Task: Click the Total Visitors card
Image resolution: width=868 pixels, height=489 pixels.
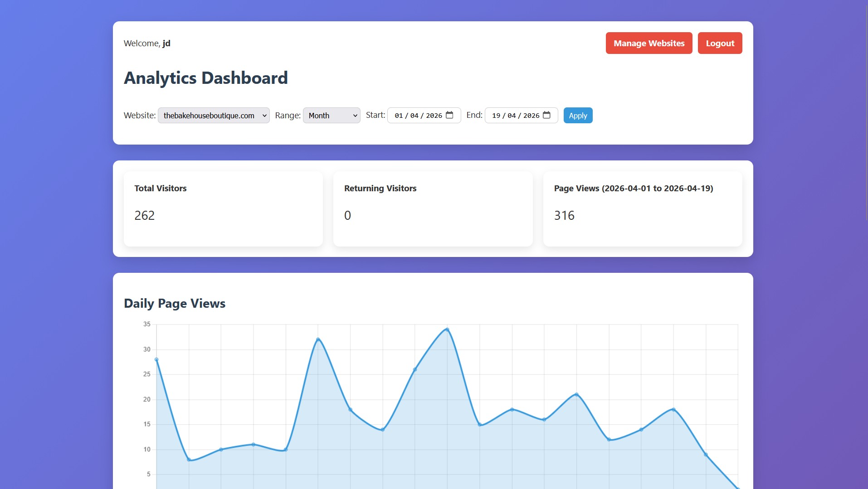Action: pos(223,208)
